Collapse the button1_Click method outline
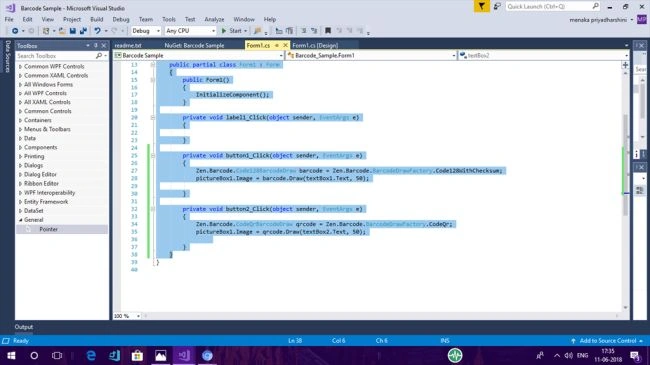This screenshot has width=650, height=365. (x=153, y=156)
